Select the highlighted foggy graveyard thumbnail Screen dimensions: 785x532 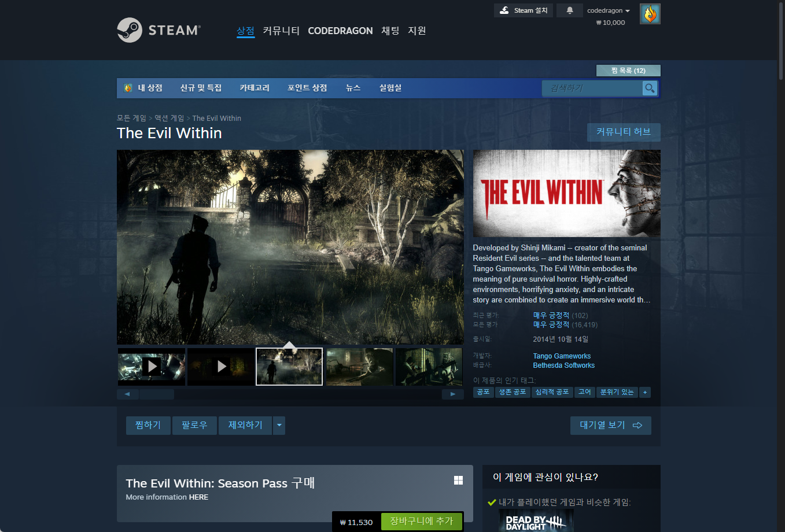(289, 367)
